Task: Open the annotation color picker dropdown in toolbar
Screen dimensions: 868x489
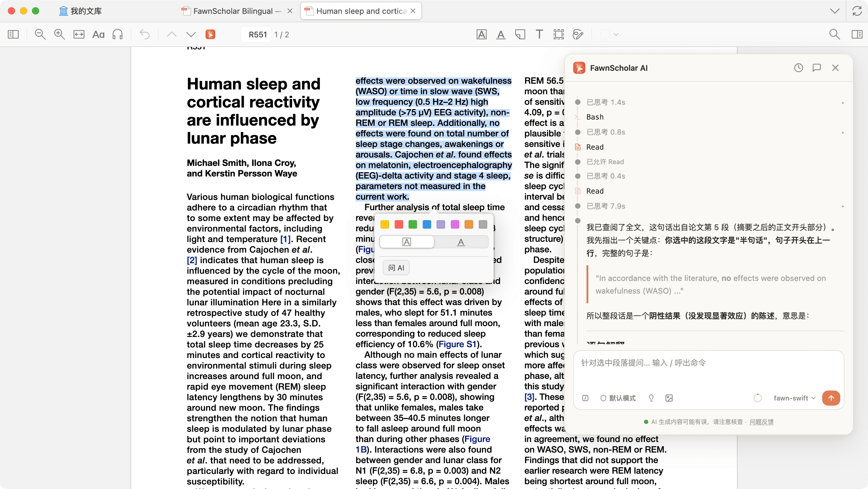Action: click(x=616, y=34)
